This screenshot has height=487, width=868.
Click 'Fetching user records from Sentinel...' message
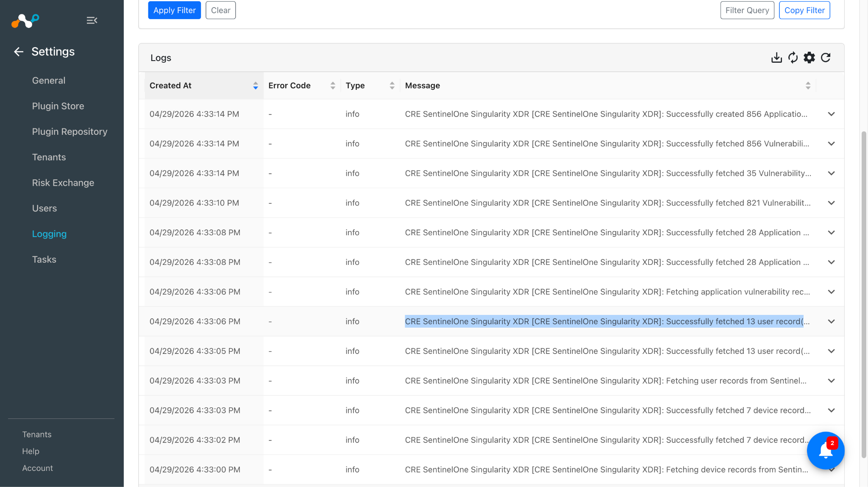coord(606,381)
